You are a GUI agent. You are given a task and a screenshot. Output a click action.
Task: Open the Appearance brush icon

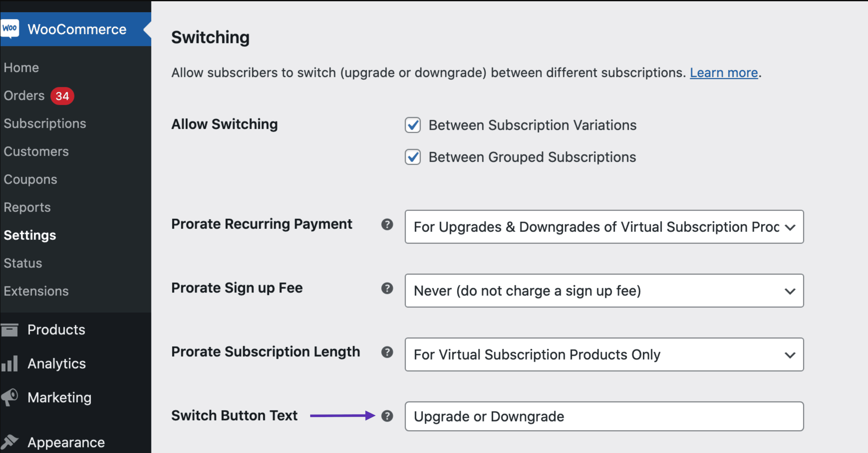(10, 441)
